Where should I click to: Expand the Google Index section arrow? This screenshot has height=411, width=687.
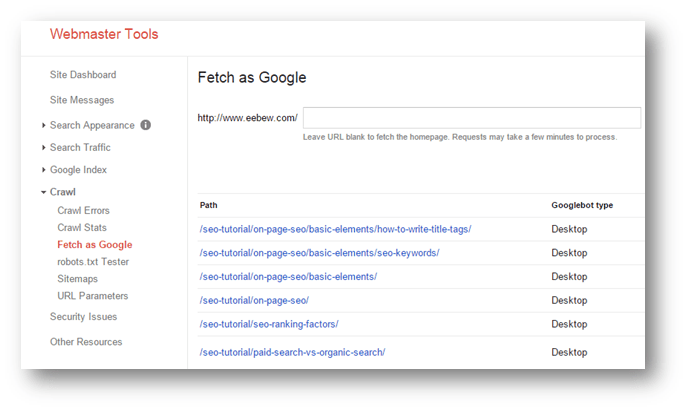tap(43, 170)
